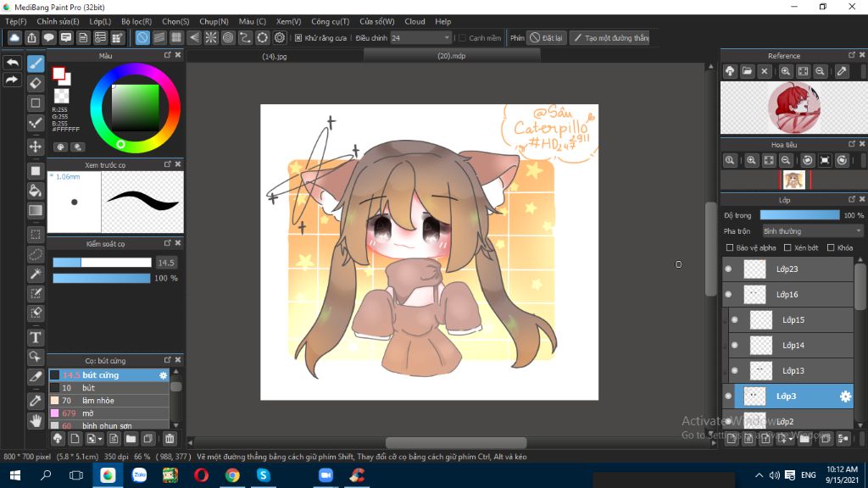Choose the Lasso selection tool
This screenshot has height=488, width=868.
(x=36, y=254)
